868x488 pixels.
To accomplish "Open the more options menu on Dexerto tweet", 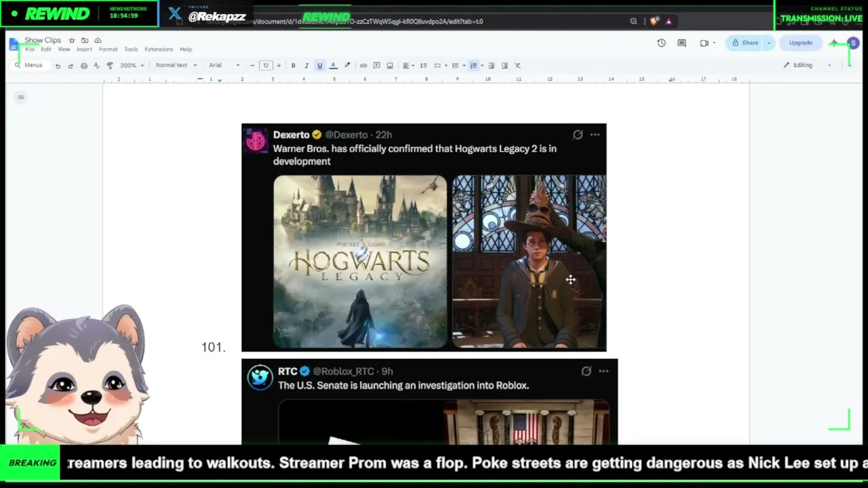I will click(595, 135).
